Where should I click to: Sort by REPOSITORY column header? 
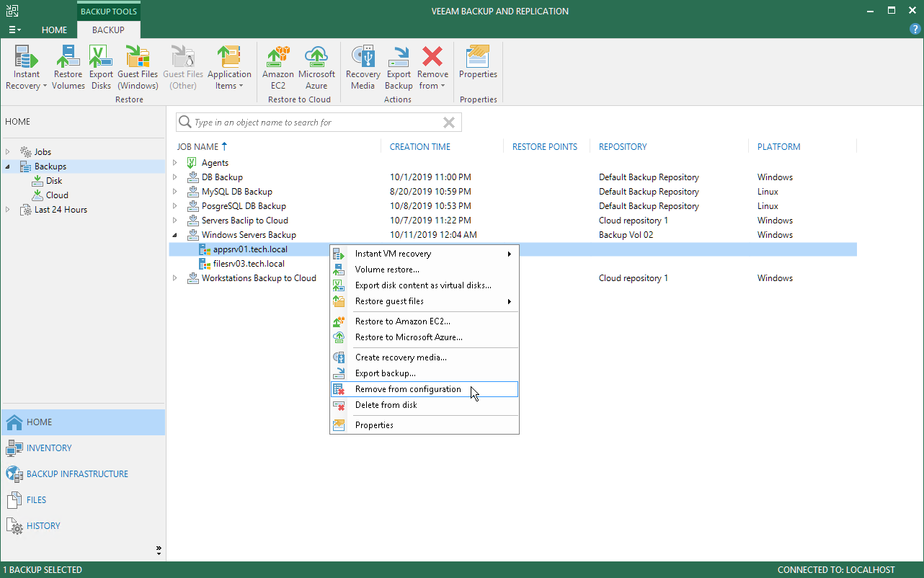[623, 146]
